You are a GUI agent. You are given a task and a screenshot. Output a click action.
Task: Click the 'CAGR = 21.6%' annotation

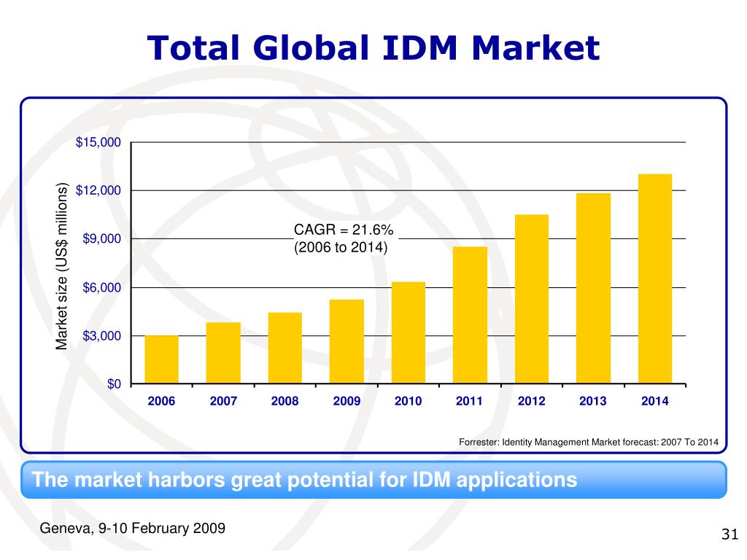[x=344, y=230]
